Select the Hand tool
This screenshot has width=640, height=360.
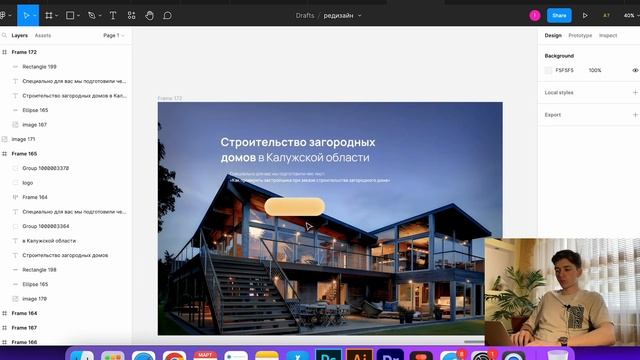[149, 16]
